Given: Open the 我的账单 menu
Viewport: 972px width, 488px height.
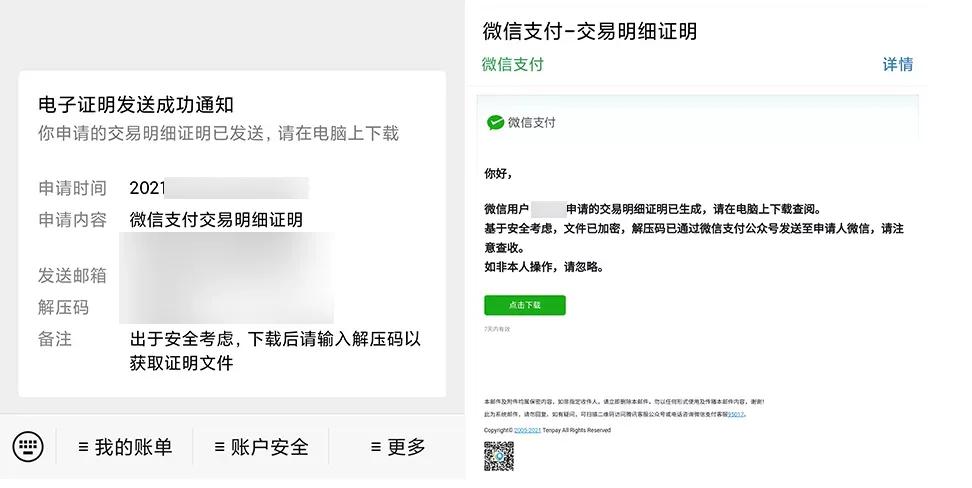Looking at the screenshot, I should [125, 446].
